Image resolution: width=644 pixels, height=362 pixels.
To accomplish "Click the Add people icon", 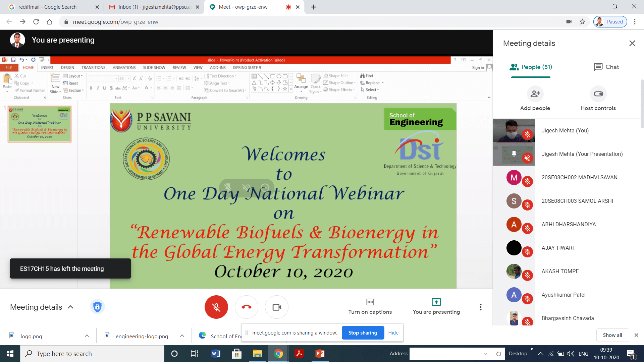I will 535,94.
